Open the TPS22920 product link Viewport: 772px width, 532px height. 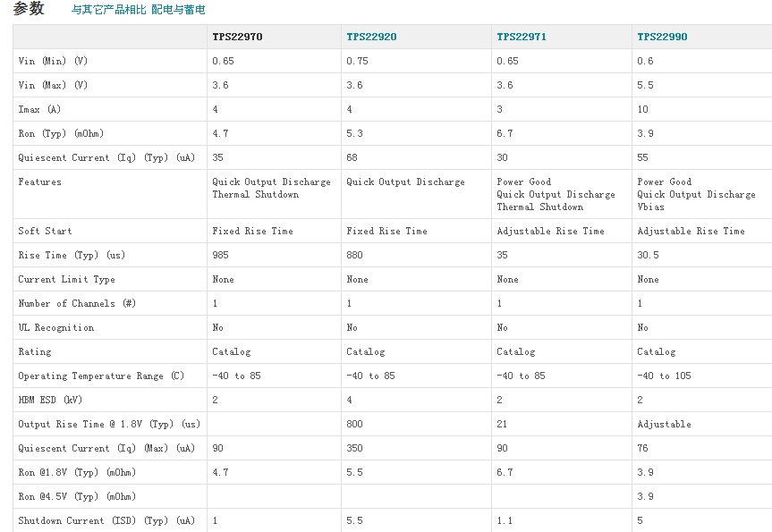click(x=371, y=37)
